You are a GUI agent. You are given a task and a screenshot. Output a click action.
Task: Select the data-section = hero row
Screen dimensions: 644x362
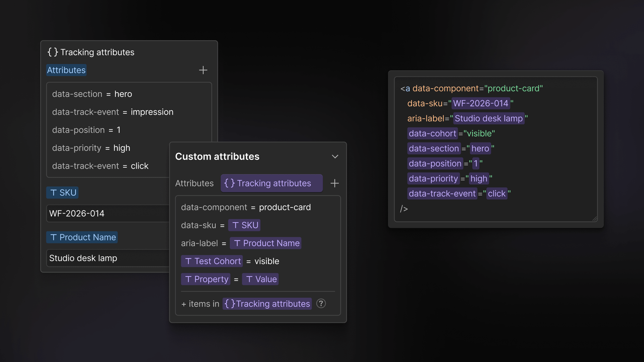pos(92,94)
